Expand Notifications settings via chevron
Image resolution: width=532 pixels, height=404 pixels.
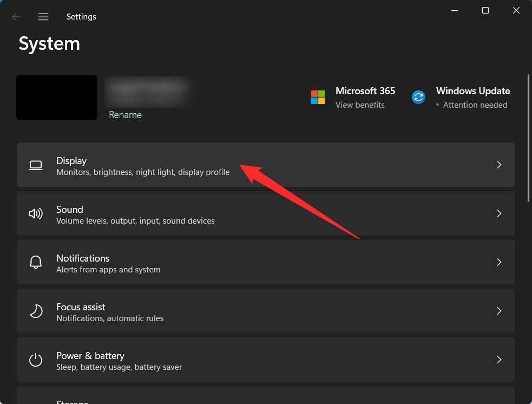[499, 263]
